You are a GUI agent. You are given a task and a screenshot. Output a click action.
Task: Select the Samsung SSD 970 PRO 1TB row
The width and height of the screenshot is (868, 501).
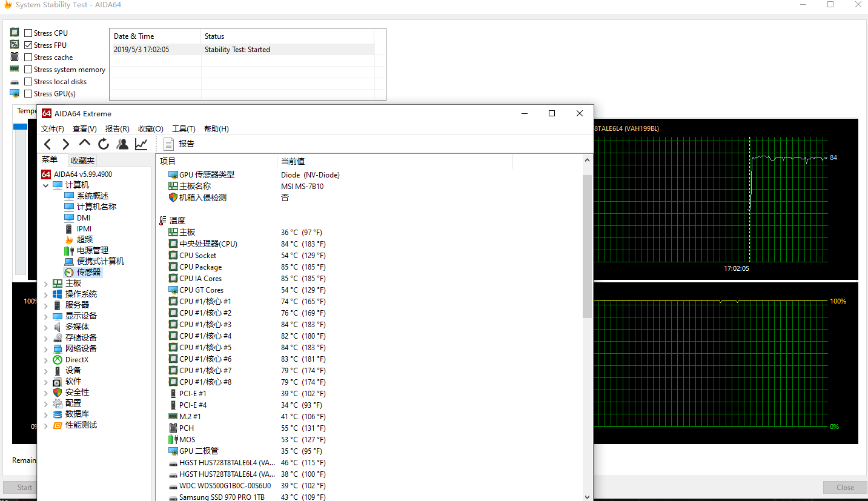coord(247,497)
